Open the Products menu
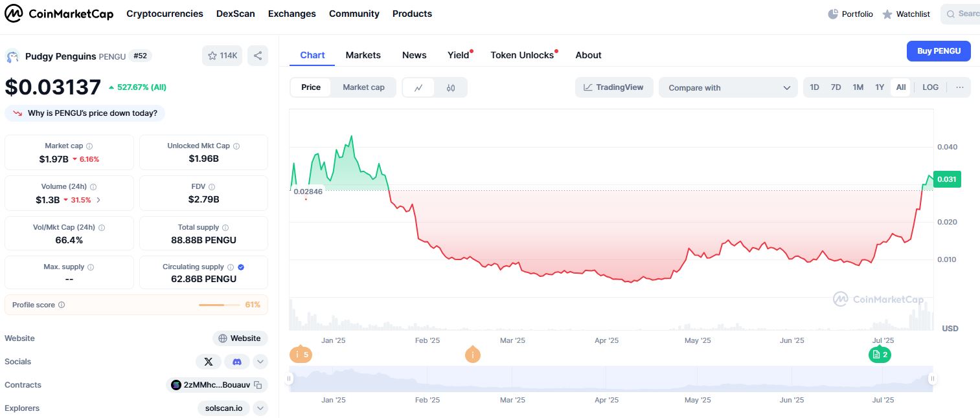The height and width of the screenshot is (418, 980). 412,14
